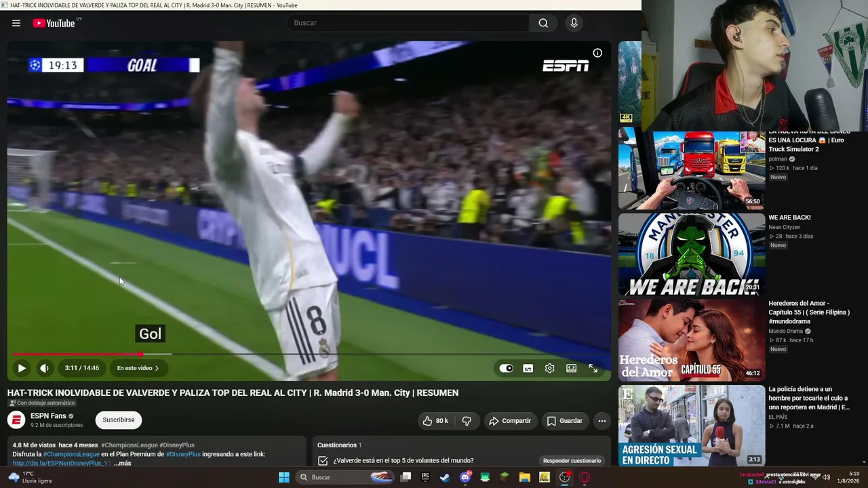Open the 'WE ARE BACK!' video thumbnail
Viewport: 868px width, 488px height.
(692, 255)
